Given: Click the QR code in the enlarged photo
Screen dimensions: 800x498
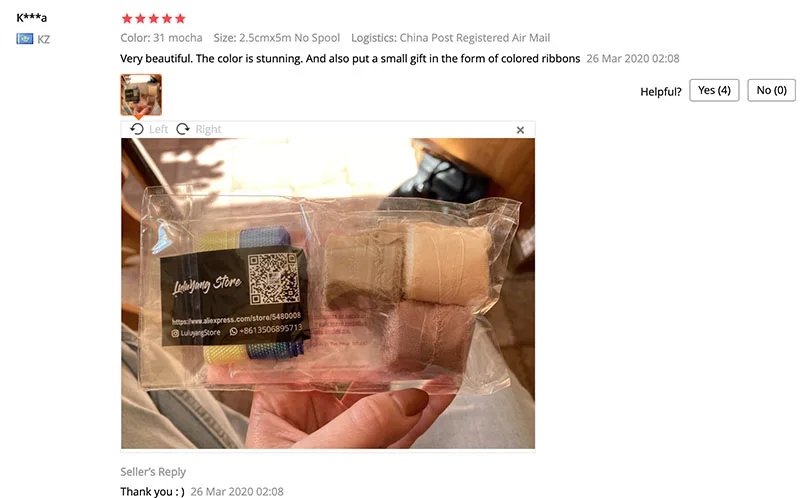Looking at the screenshot, I should (273, 279).
